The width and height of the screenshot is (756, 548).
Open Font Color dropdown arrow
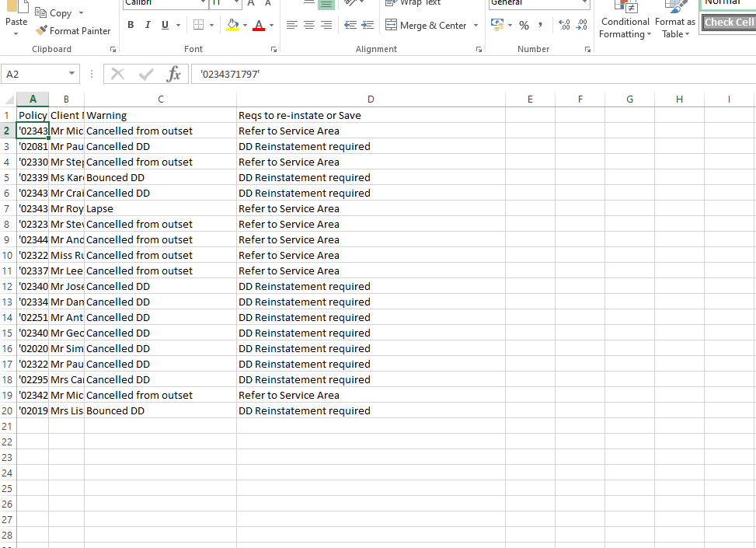271,25
